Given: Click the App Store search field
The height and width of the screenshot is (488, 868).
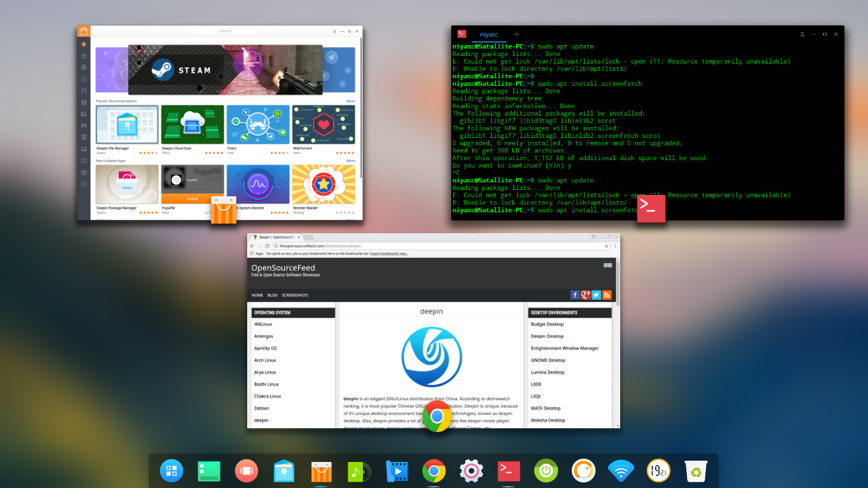Looking at the screenshot, I should click(x=226, y=30).
